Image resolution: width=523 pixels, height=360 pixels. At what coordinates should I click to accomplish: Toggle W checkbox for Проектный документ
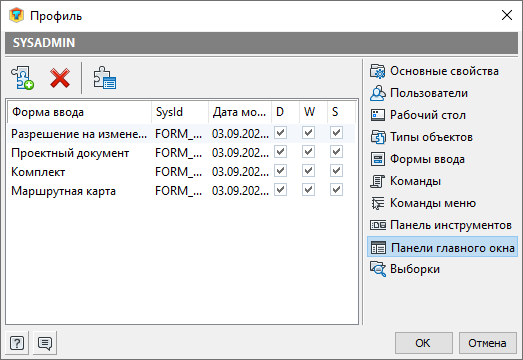point(309,152)
